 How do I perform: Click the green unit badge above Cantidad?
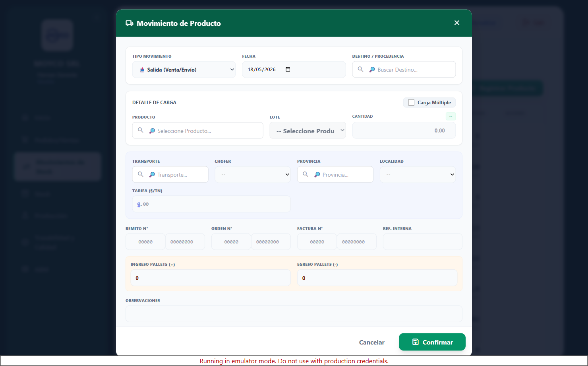[x=451, y=117]
